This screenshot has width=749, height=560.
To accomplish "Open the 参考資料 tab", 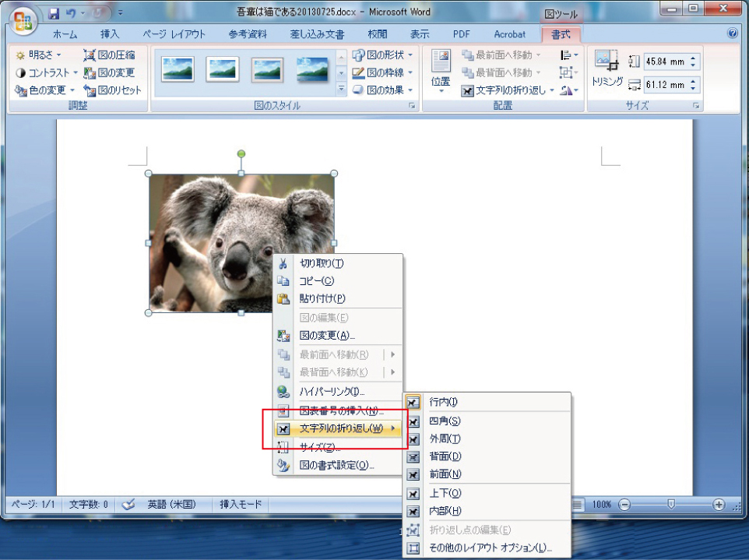I will tap(248, 34).
